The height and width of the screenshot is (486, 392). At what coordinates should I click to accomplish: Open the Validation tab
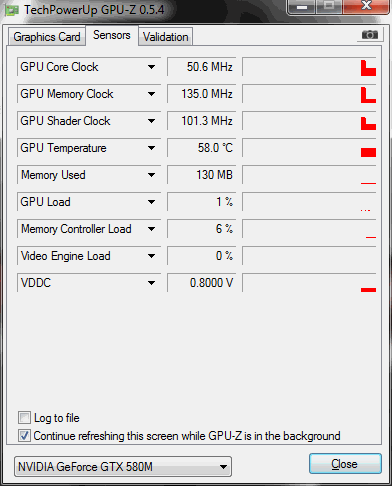point(166,37)
